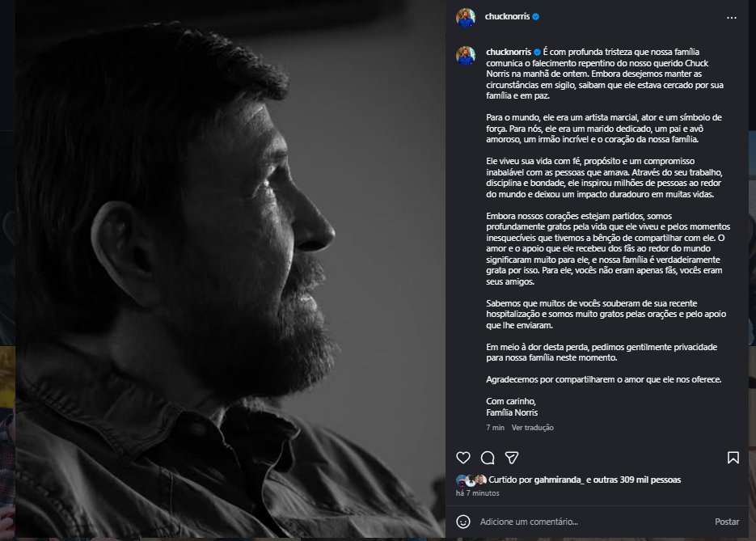Image resolution: width=756 pixels, height=541 pixels.
Task: Open the chucknorris username in the header
Action: click(x=507, y=16)
